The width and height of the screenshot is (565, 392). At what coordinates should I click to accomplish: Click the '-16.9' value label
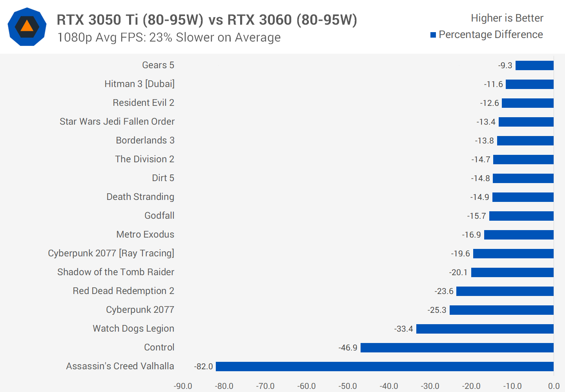click(x=472, y=235)
